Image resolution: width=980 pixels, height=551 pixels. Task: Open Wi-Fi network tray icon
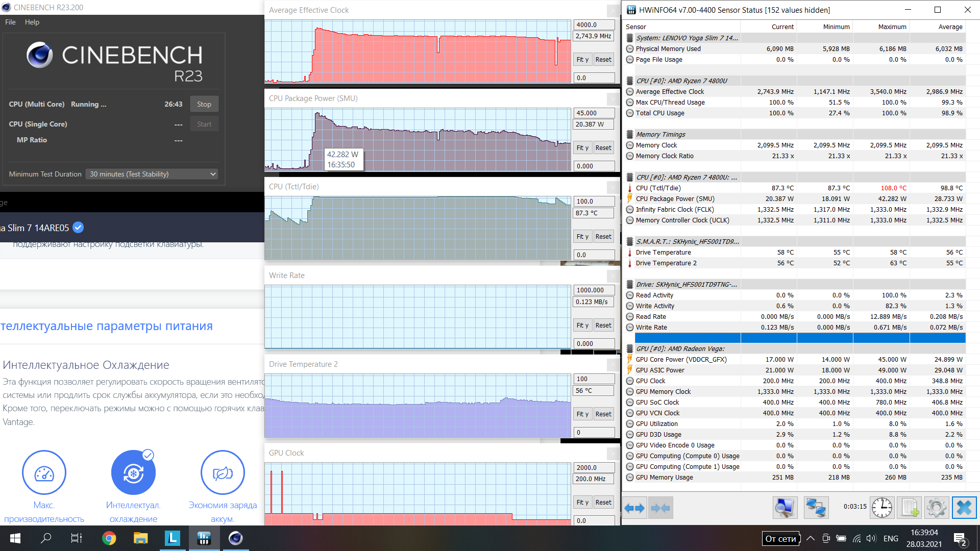coord(856,538)
